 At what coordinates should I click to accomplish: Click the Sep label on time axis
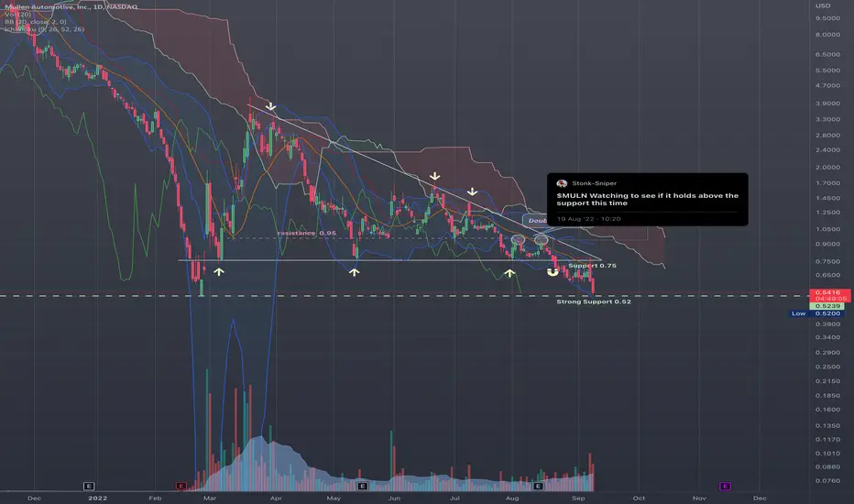[578, 498]
